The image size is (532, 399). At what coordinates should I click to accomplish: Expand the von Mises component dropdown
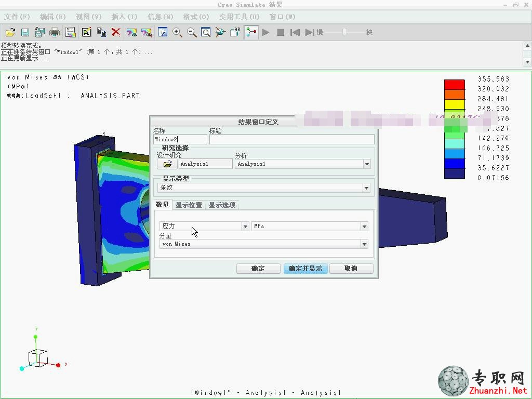pos(364,244)
